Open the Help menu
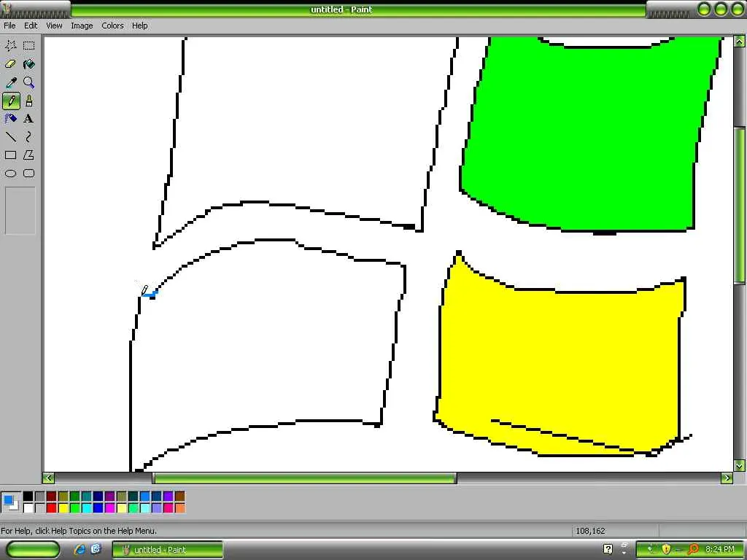The image size is (747, 560). click(139, 26)
